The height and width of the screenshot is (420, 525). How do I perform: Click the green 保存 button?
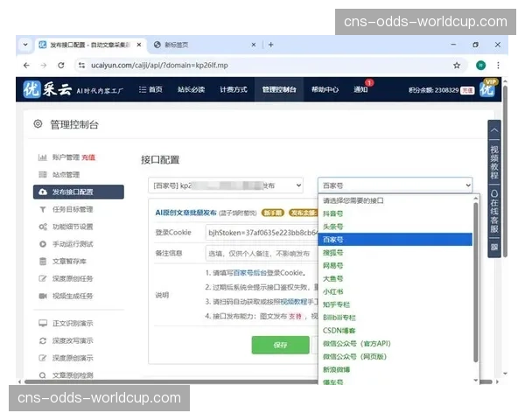pyautogui.click(x=280, y=345)
